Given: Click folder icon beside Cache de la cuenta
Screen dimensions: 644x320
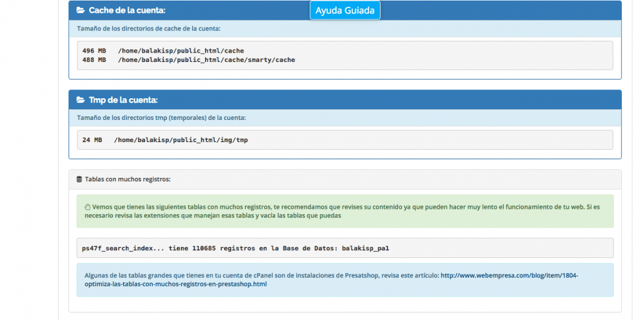Looking at the screenshot, I should pyautogui.click(x=81, y=11).
